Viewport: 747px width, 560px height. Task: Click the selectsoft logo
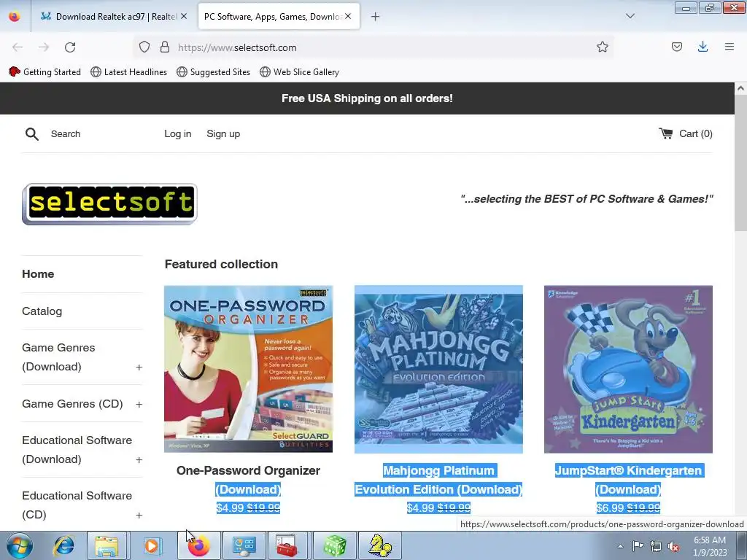click(109, 204)
